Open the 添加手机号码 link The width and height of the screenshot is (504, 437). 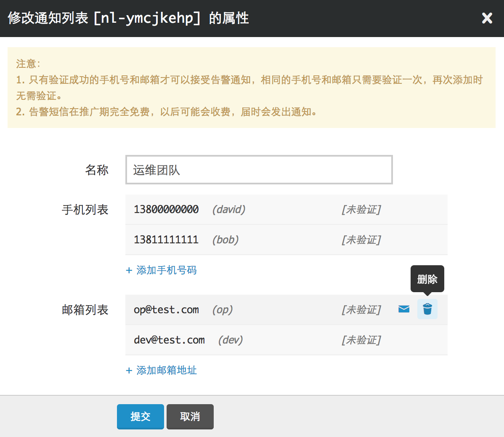point(166,270)
